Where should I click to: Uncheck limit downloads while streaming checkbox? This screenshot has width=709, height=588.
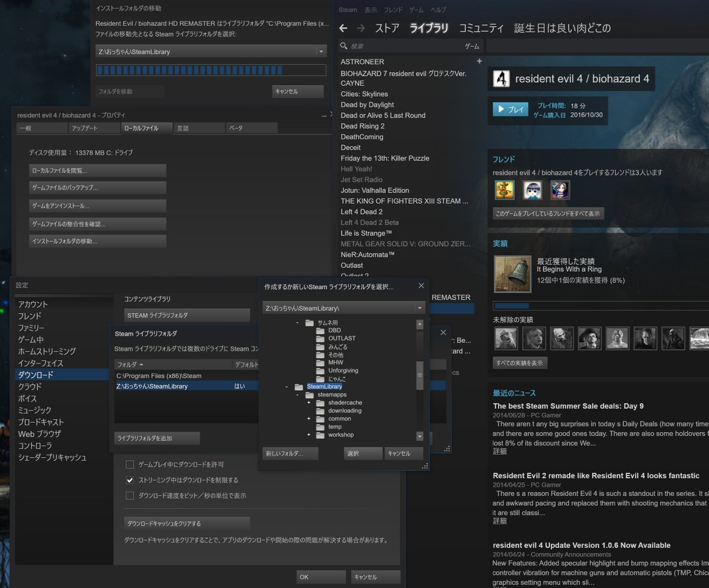click(x=131, y=480)
